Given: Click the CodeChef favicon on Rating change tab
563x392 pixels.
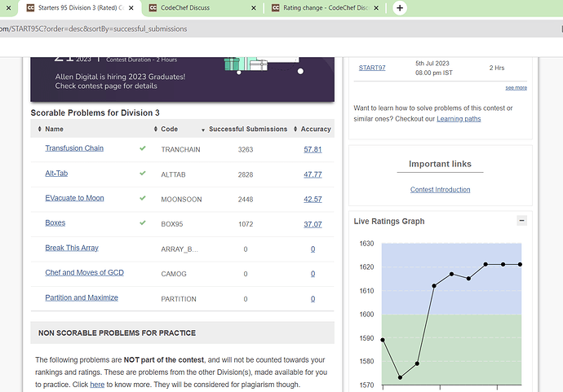Looking at the screenshot, I should coord(276,8).
